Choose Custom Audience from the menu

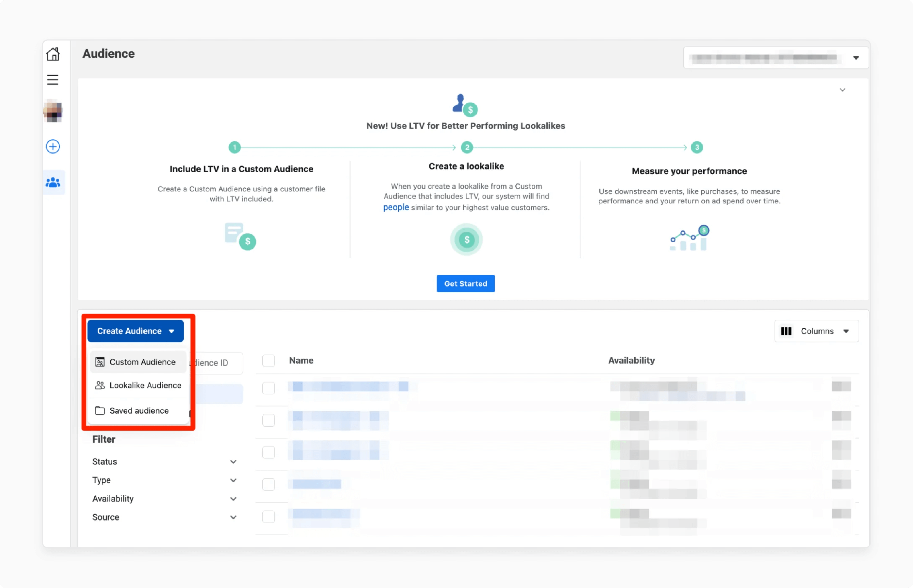(x=138, y=362)
